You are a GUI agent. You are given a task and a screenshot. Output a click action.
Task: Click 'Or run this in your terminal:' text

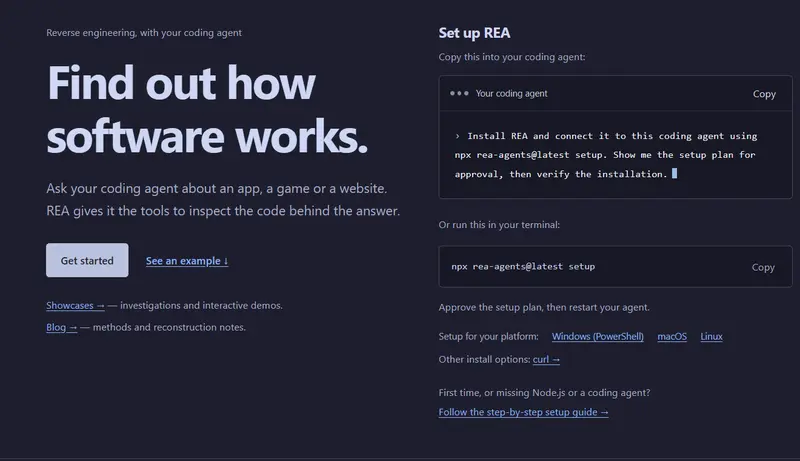pos(499,225)
